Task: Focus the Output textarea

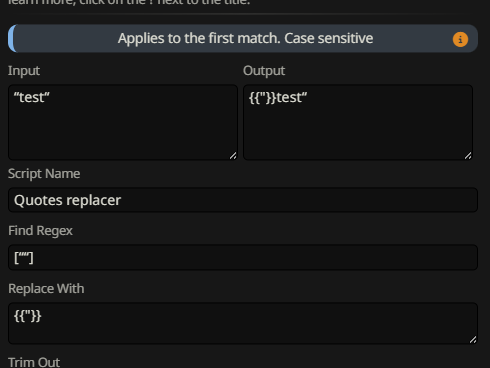Action: point(358,122)
